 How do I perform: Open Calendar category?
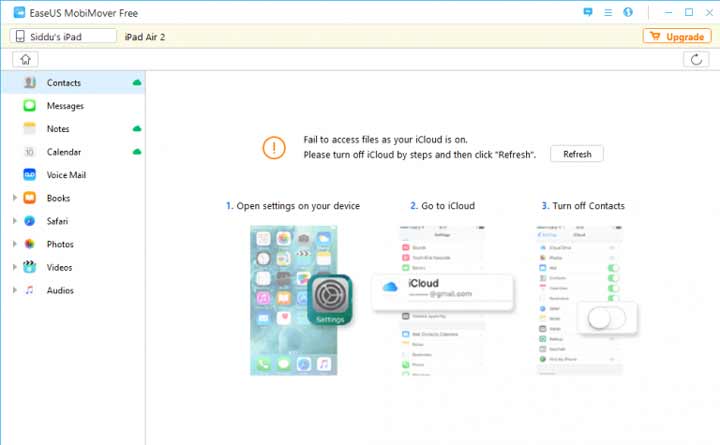73,152
